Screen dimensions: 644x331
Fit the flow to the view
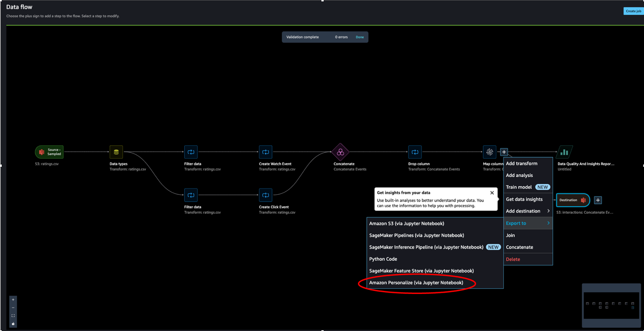pos(13,316)
